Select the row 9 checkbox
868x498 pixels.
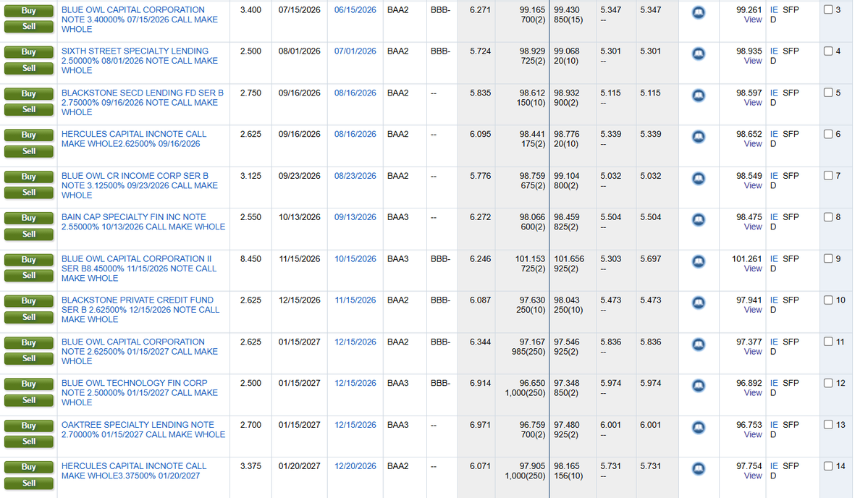pos(828,258)
